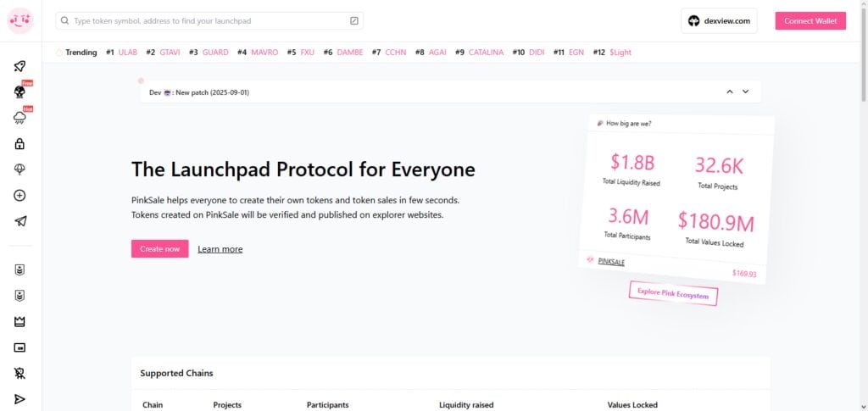Click the $169.93 PINKSALE price
Screen dimensions: 868x411
coord(744,273)
